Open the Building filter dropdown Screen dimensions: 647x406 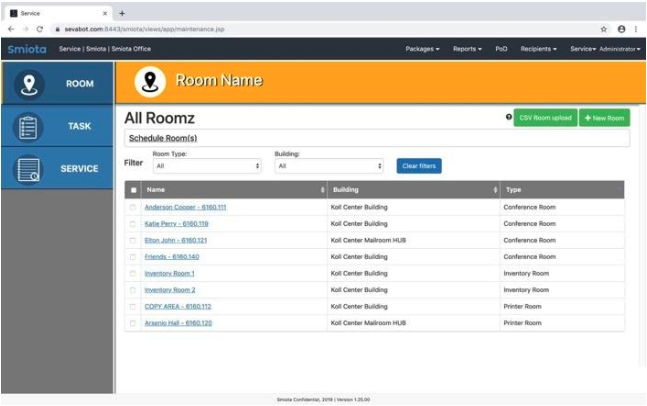click(x=329, y=166)
